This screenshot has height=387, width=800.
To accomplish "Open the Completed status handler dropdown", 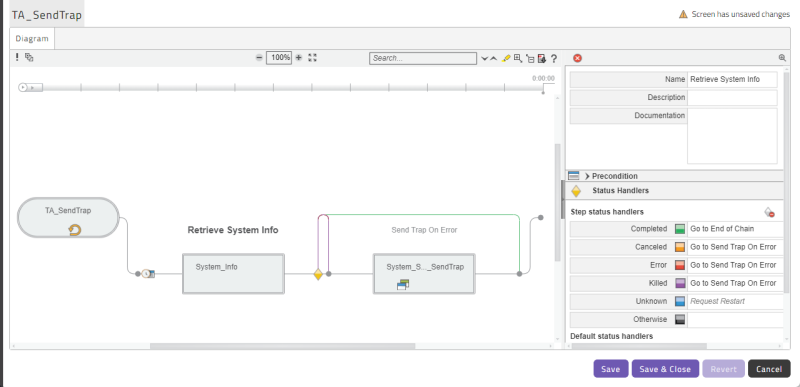I will click(x=735, y=229).
